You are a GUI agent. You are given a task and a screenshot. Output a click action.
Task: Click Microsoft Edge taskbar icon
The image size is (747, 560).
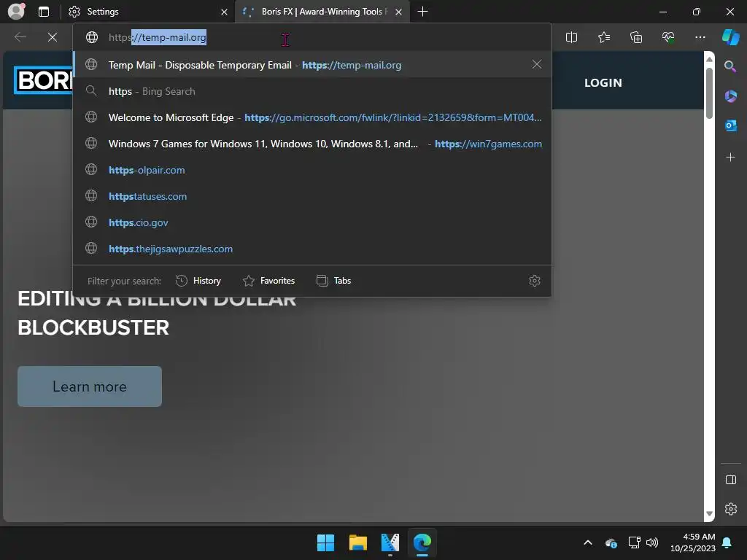point(422,542)
